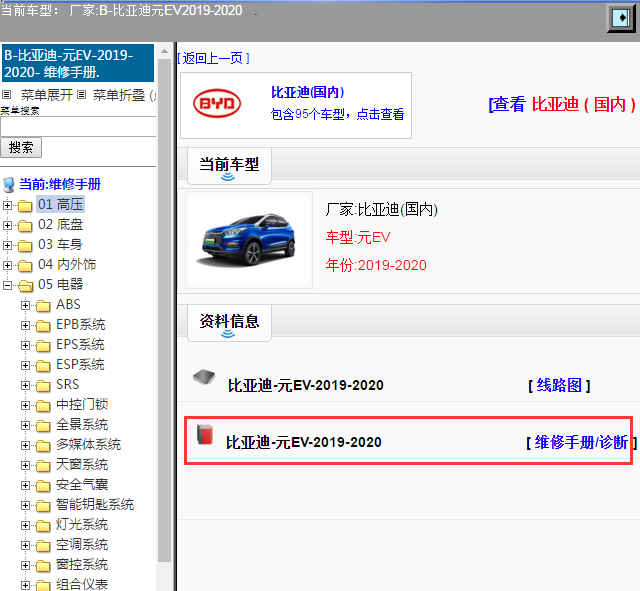Select the 窗控系统 tree item
640x591 pixels.
coord(82,565)
